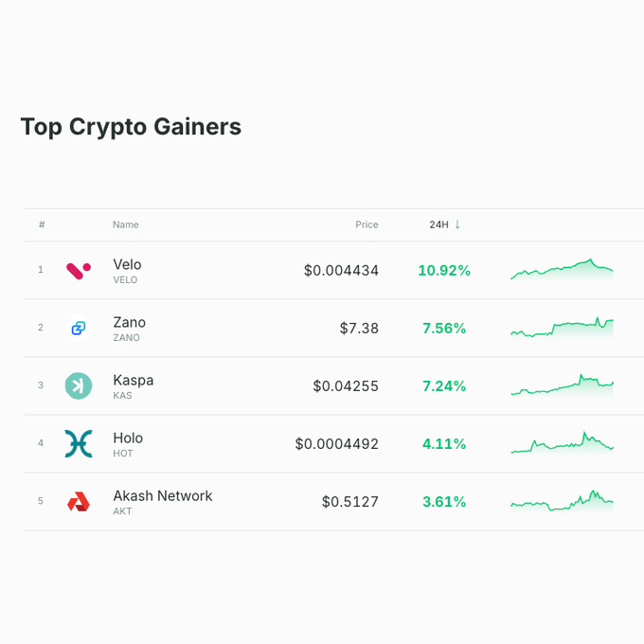
Task: Click the Velo coin logo icon
Action: (79, 271)
